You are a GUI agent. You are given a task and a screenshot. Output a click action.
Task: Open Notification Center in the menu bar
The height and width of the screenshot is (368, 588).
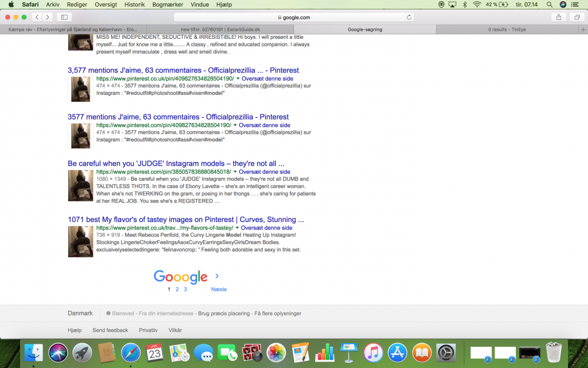coord(575,5)
